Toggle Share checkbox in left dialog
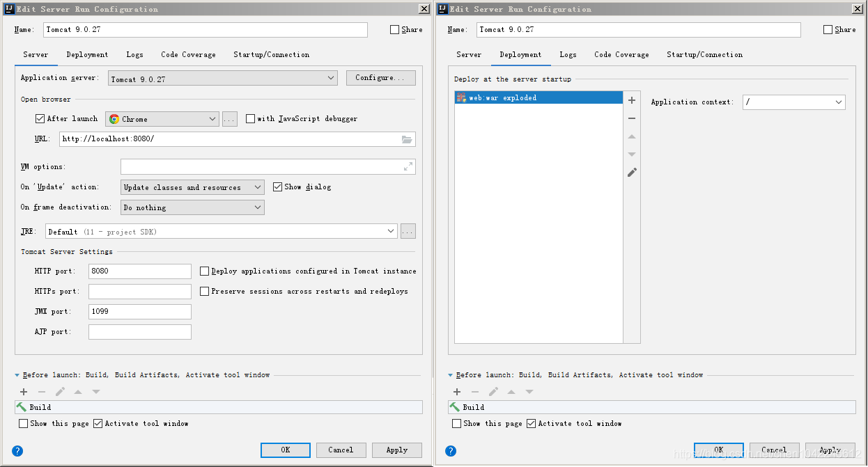The height and width of the screenshot is (467, 868). point(394,30)
